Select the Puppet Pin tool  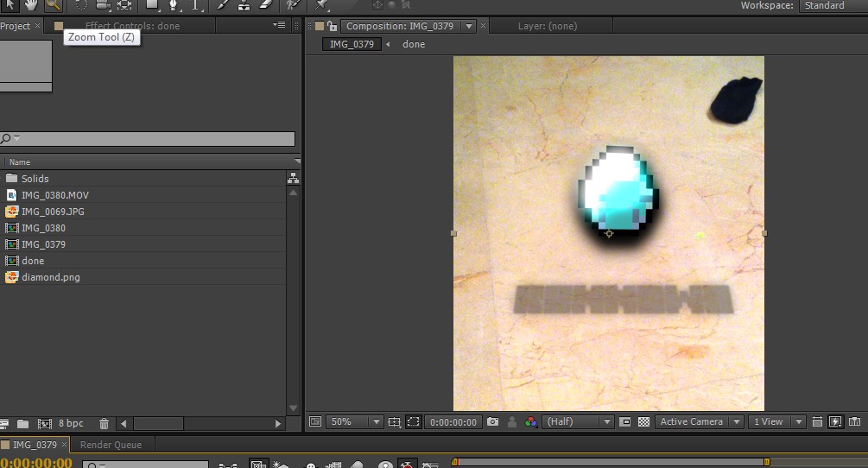pyautogui.click(x=321, y=5)
